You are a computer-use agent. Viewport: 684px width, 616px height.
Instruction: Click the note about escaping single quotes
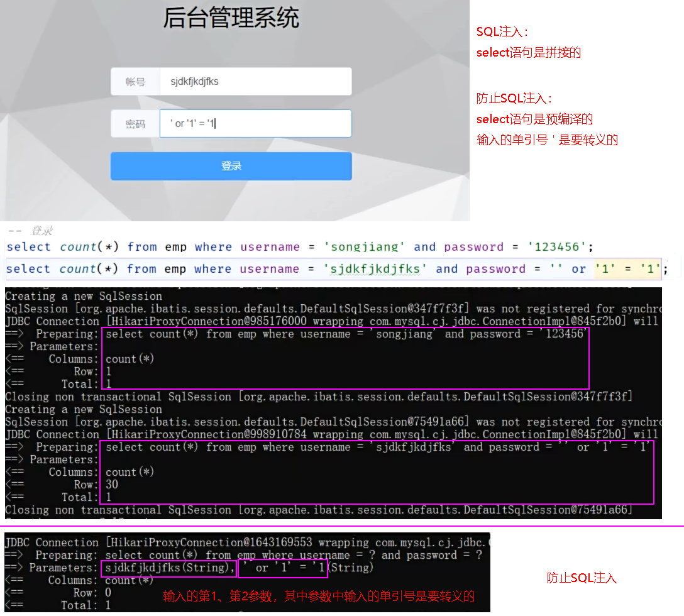click(x=547, y=140)
